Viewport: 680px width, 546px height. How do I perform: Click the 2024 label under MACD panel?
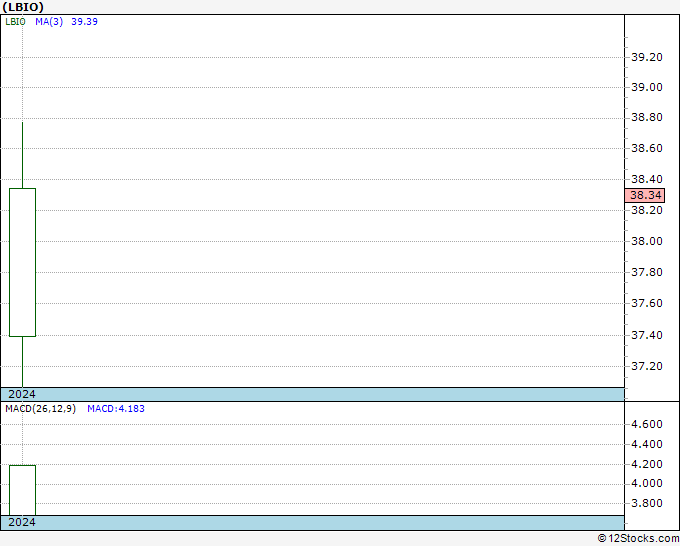[22, 522]
